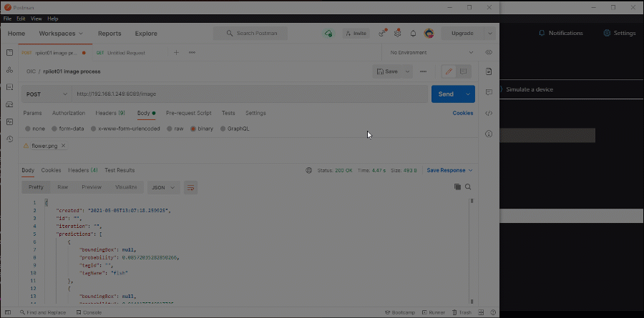Open Postman settings gear in header
Image resolution: width=644 pixels, height=318 pixels.
[398, 34]
